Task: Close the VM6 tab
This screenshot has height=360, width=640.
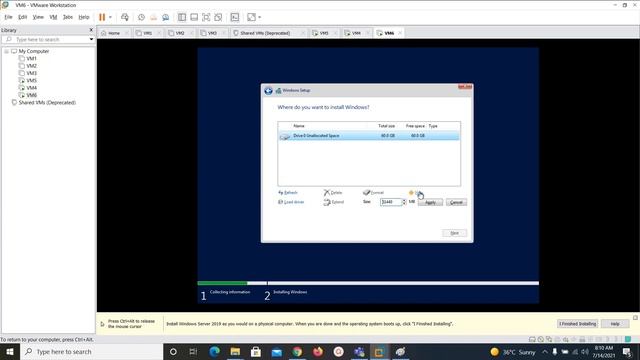Action: [400, 33]
